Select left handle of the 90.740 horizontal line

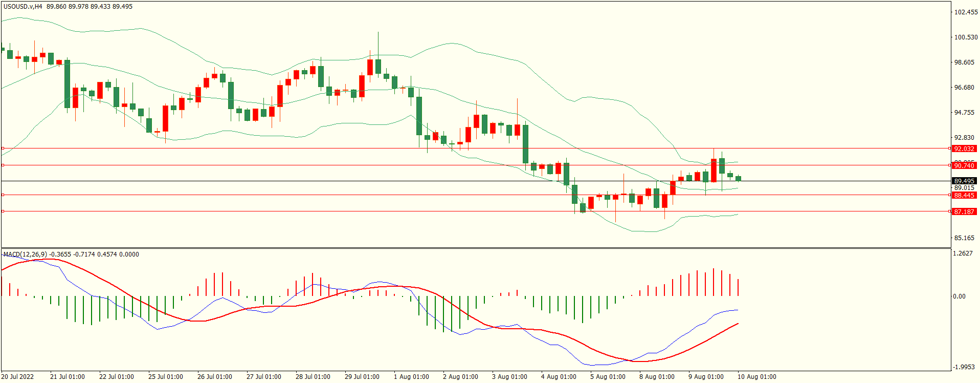point(3,165)
